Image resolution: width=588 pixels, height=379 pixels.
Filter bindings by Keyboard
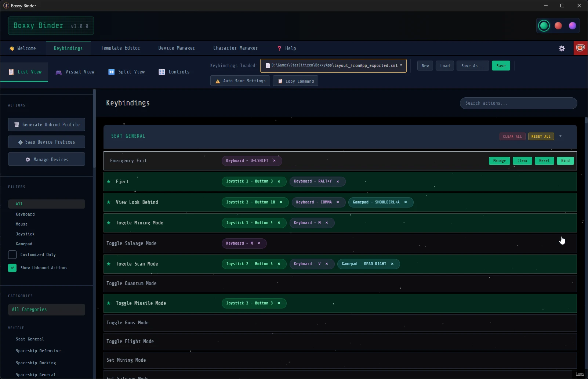pyautogui.click(x=25, y=214)
